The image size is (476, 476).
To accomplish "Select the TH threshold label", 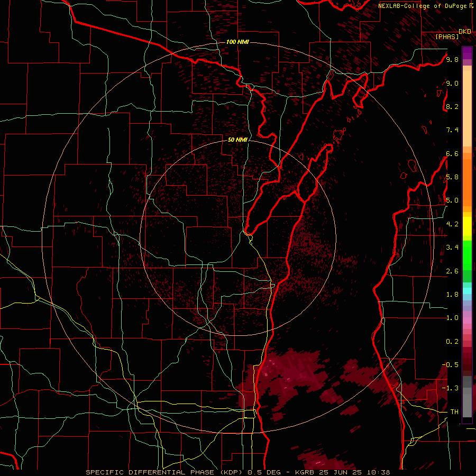I will [454, 411].
